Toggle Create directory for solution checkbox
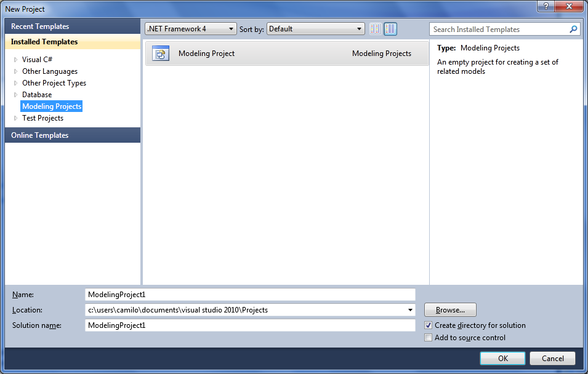Viewport: 588px width, 374px height. tap(429, 325)
